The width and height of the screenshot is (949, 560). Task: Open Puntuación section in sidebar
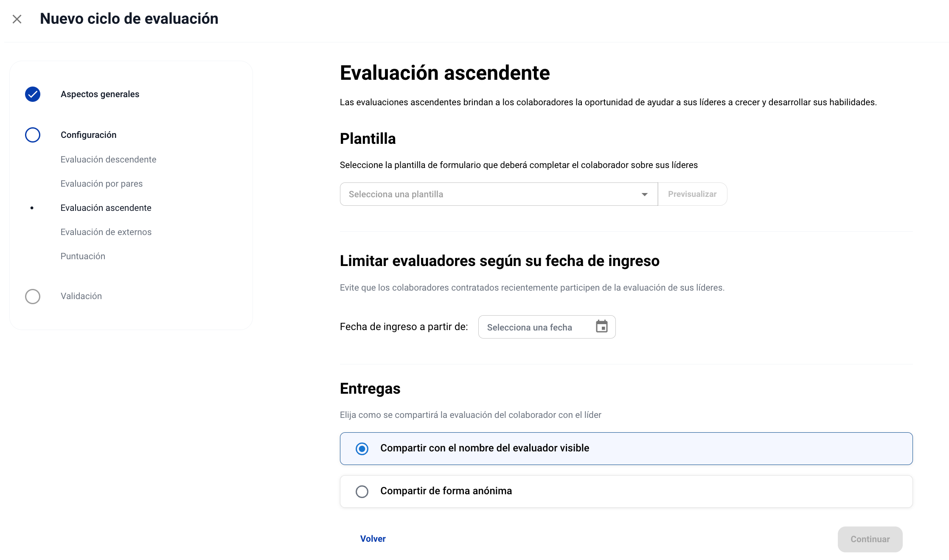point(83,256)
